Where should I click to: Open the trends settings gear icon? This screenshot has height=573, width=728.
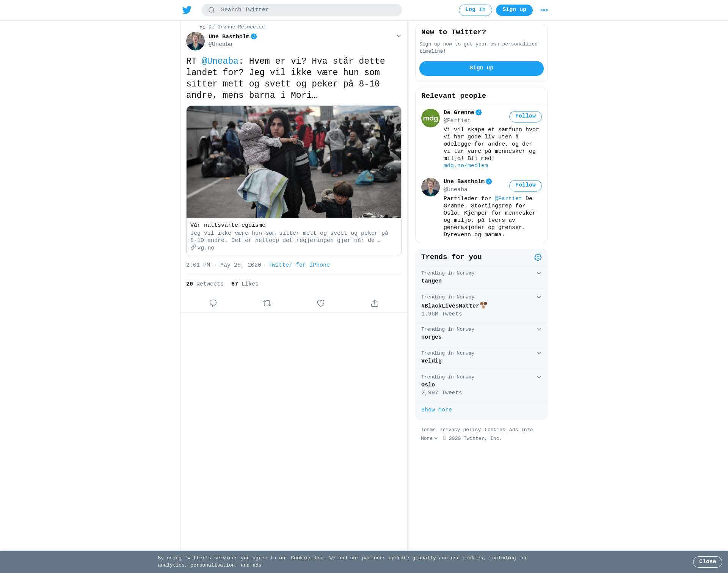pyautogui.click(x=538, y=257)
